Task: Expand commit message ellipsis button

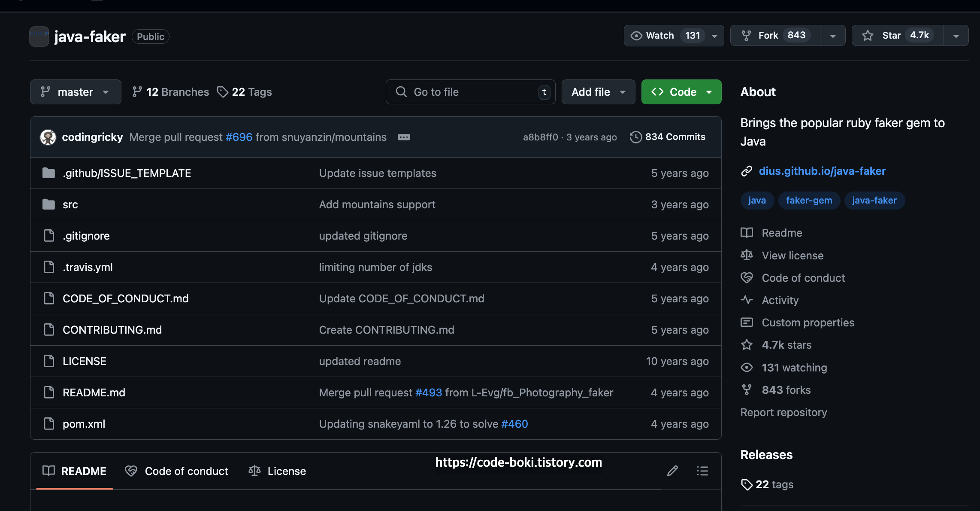Action: tap(404, 137)
